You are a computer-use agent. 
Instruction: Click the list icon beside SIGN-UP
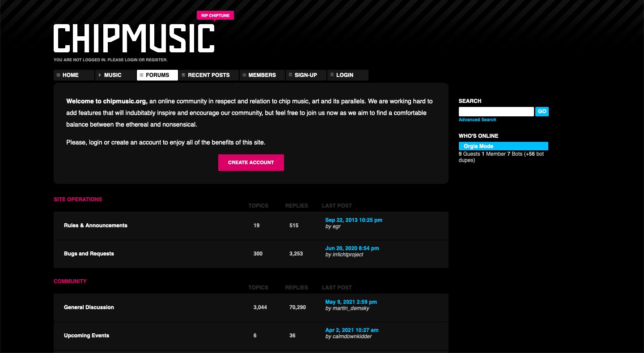tap(290, 75)
